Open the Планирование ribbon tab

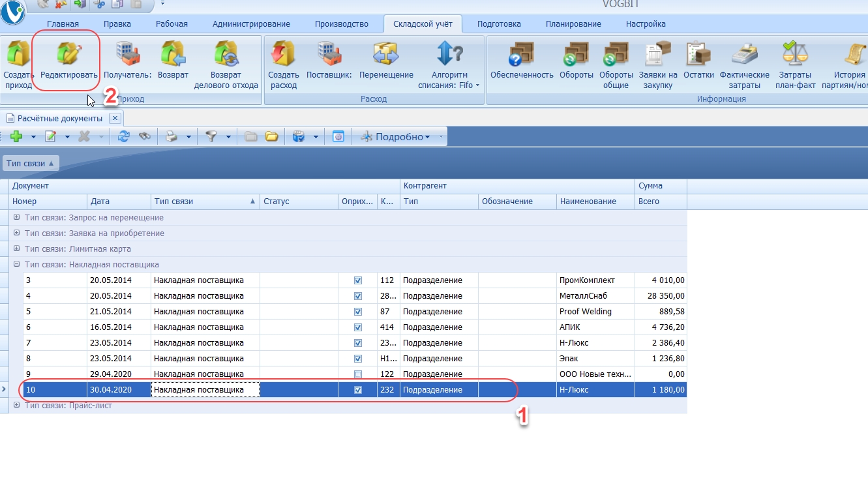point(573,24)
